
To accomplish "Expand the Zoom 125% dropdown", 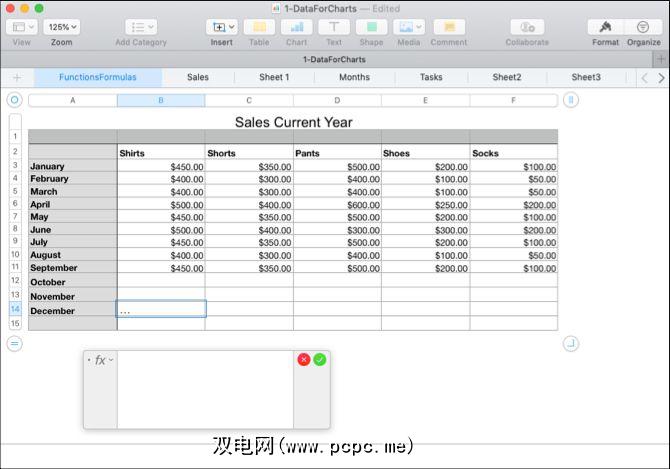I will (x=61, y=27).
